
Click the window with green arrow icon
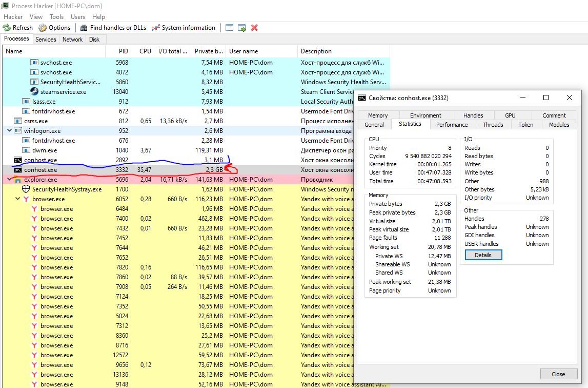pos(241,28)
